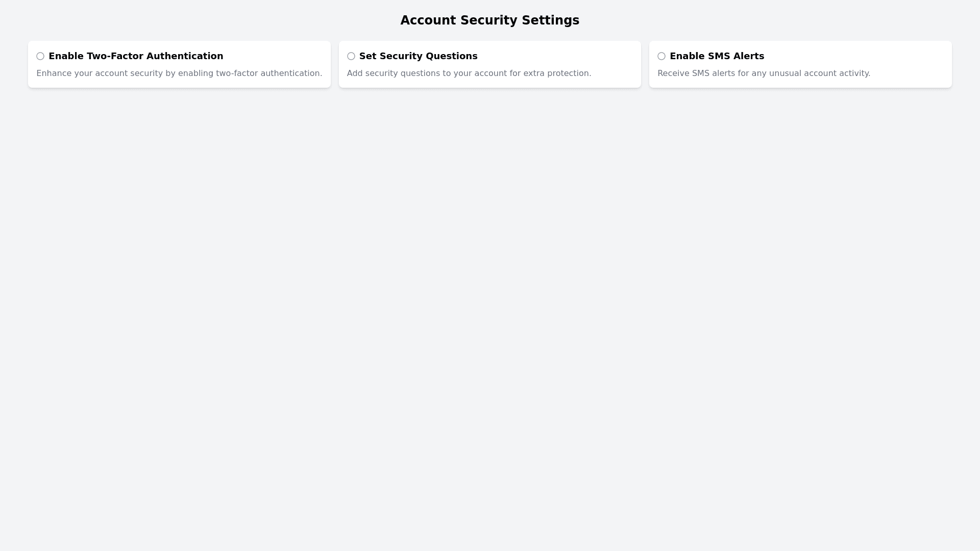Click the word "Questions" in the second card title
Screen dimensions: 980x551
coord(454,56)
